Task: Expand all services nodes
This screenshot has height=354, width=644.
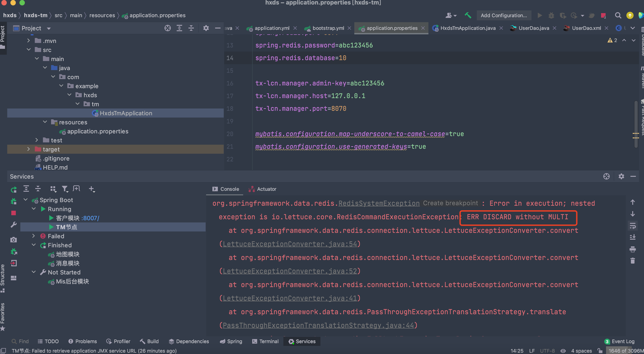Action: [26, 189]
